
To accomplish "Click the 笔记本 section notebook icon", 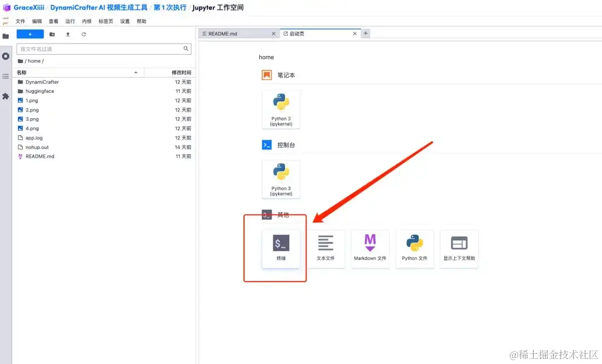I will pyautogui.click(x=267, y=75).
